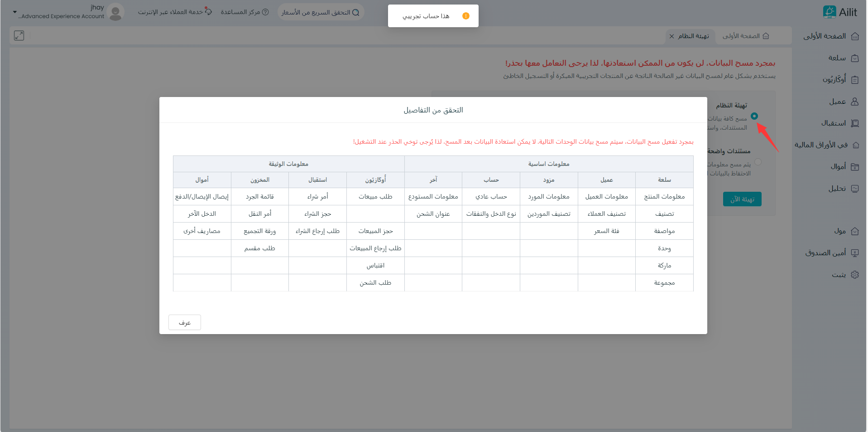The height and width of the screenshot is (432, 868).
Task: Open the user avatar profile icon
Action: coord(116,12)
